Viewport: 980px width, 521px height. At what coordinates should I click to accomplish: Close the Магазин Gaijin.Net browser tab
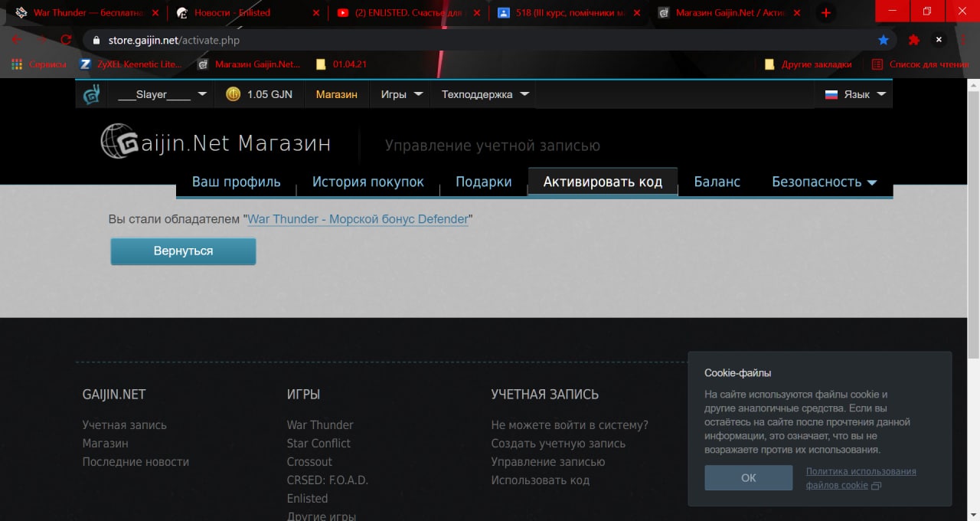click(798, 13)
